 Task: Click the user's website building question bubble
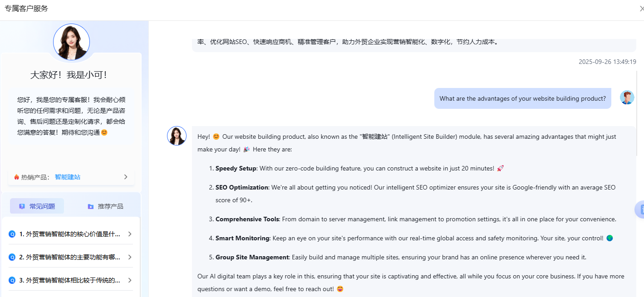[x=522, y=98]
